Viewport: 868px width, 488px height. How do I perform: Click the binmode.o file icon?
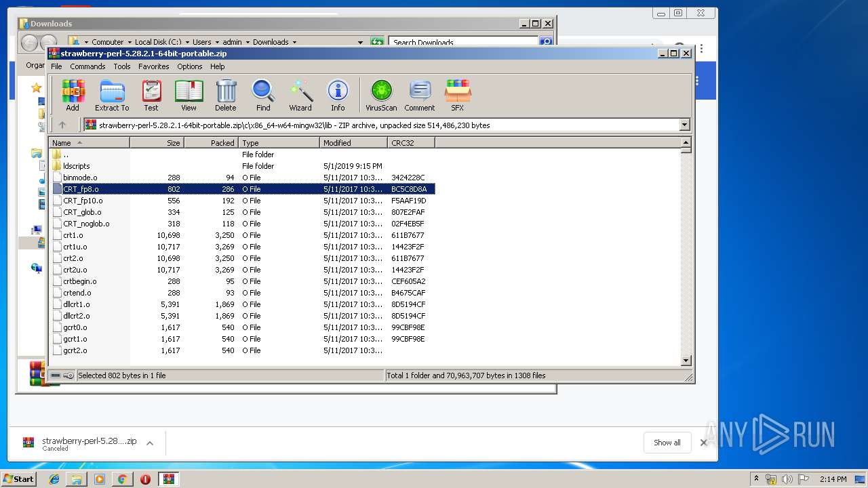57,178
